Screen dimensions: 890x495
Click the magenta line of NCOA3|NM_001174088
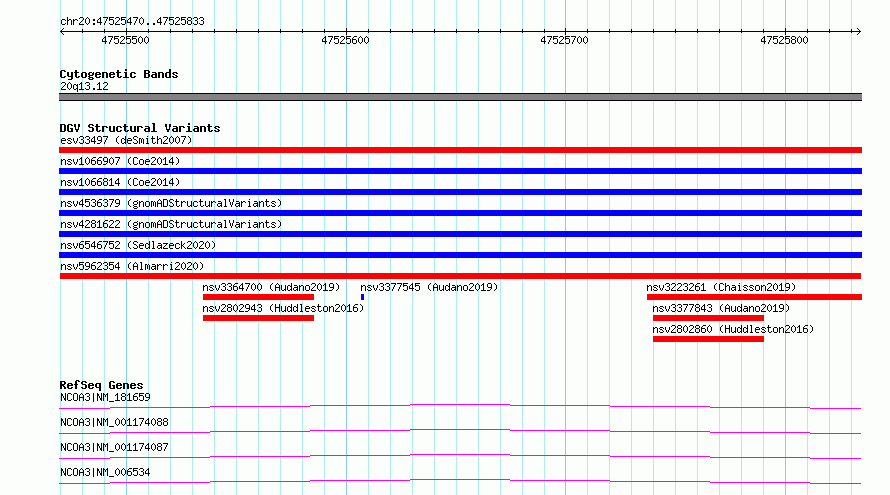[460, 431]
